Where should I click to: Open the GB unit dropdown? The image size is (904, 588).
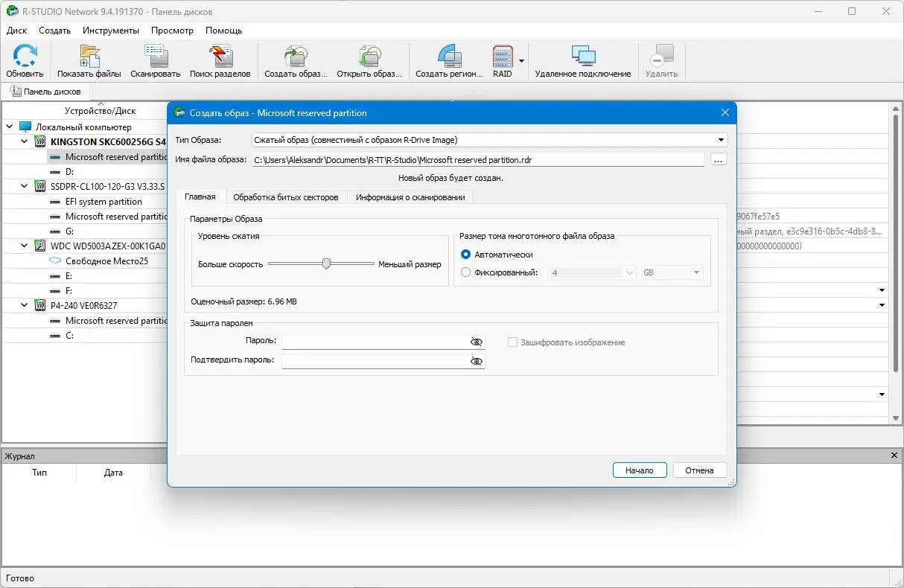696,273
